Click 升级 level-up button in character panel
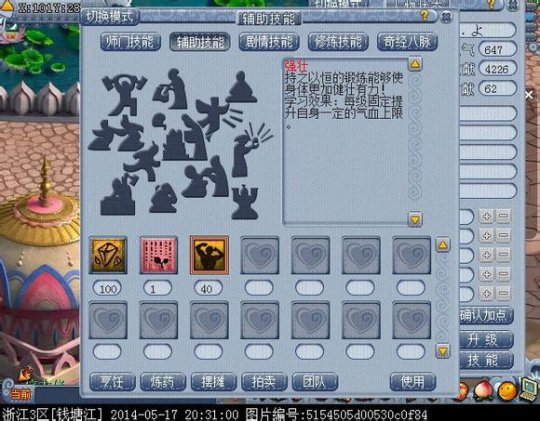The height and width of the screenshot is (421, 540). click(x=486, y=340)
